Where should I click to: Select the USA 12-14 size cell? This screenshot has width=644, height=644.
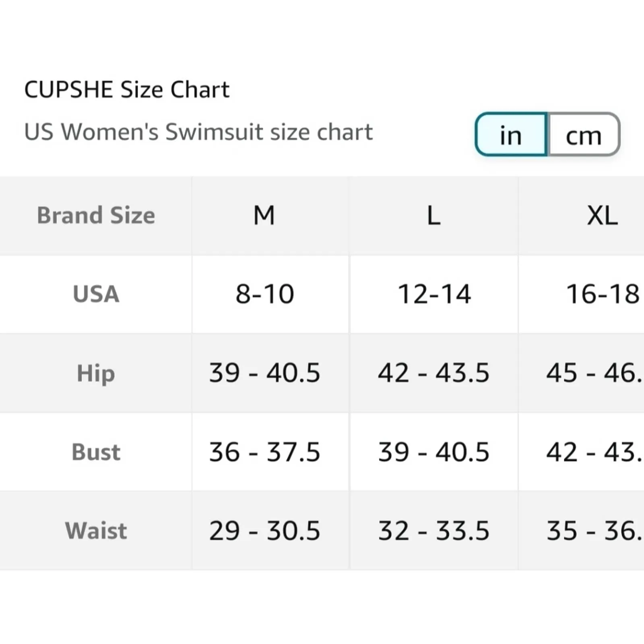click(434, 294)
